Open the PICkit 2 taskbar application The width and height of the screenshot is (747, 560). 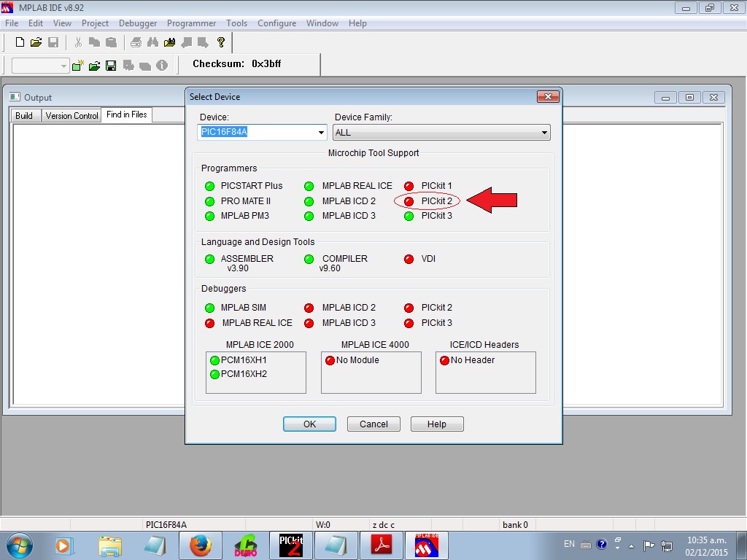(291, 545)
